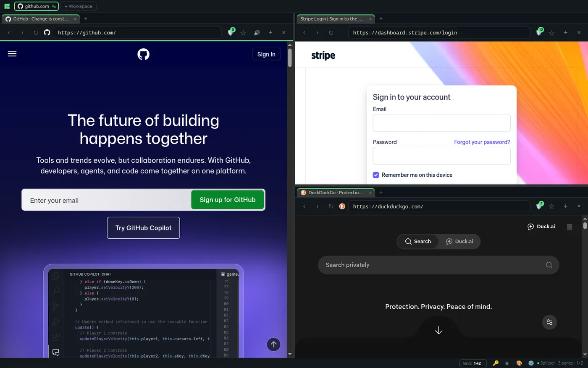
Task: Open DuckDuckGo customize settings sliders icon
Action: (549, 322)
